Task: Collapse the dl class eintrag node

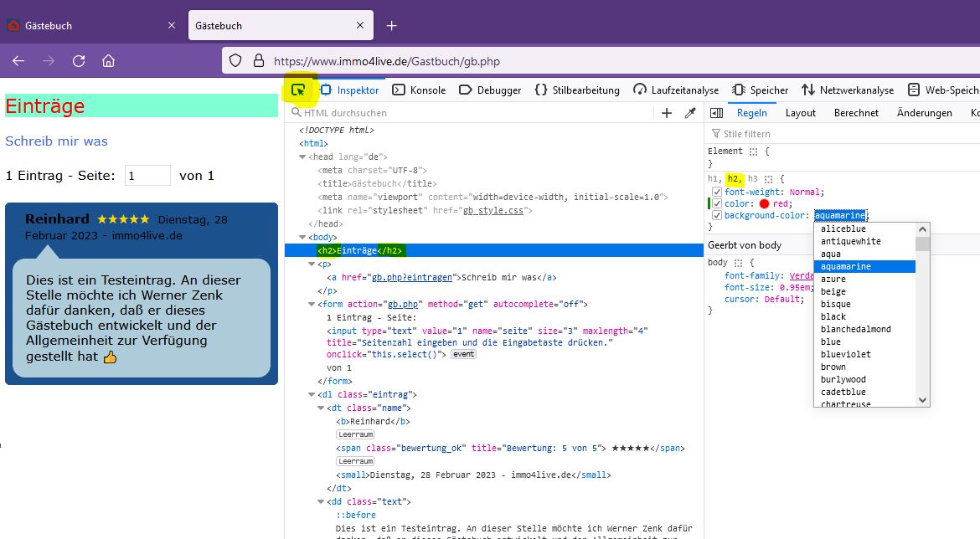Action: coord(312,394)
